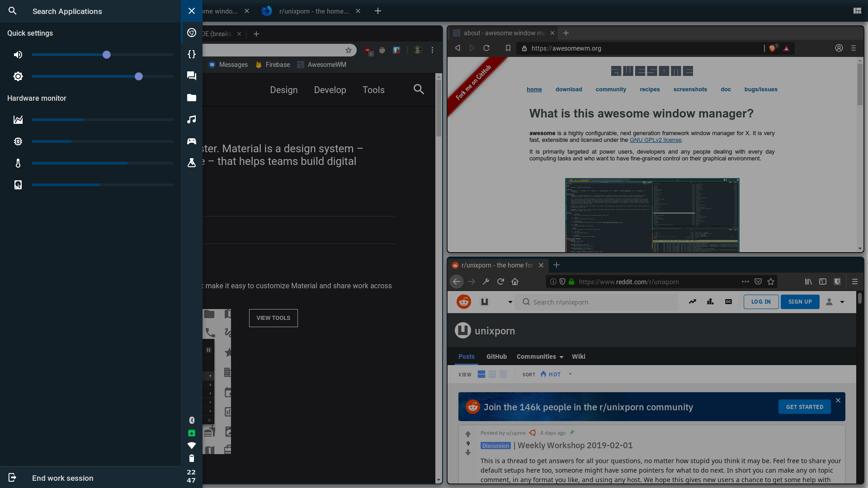Click the layout switcher icon at top-right
The image size is (868, 488).
[857, 11]
